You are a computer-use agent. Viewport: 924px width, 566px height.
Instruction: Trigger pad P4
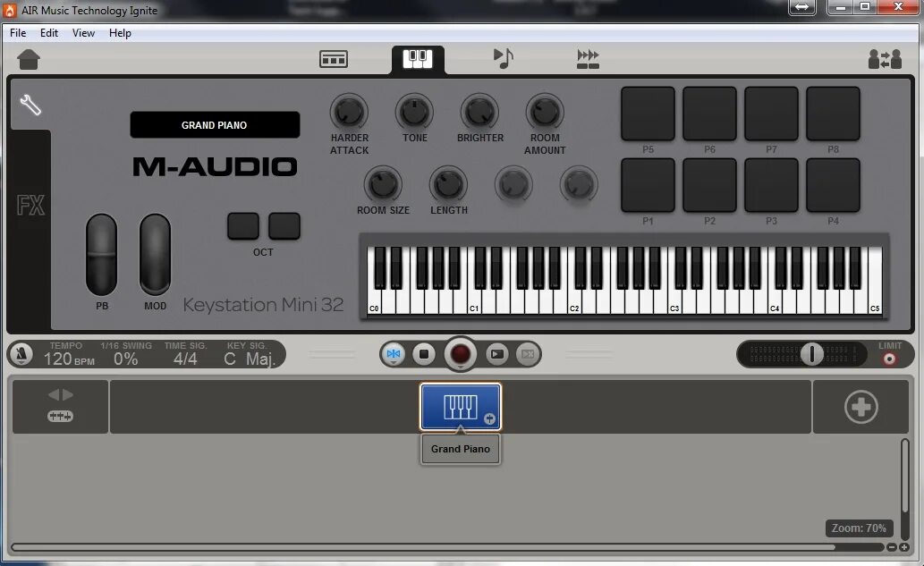coord(833,185)
